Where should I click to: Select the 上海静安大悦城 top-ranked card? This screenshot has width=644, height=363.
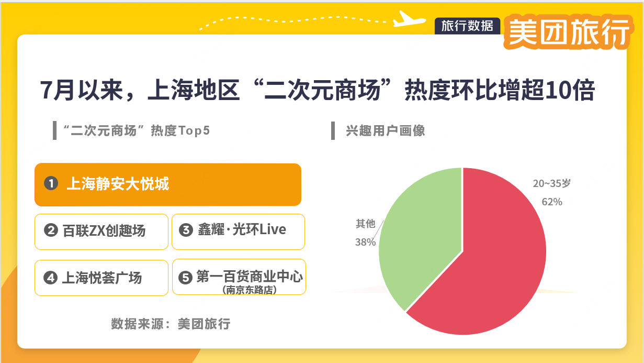pos(168,184)
